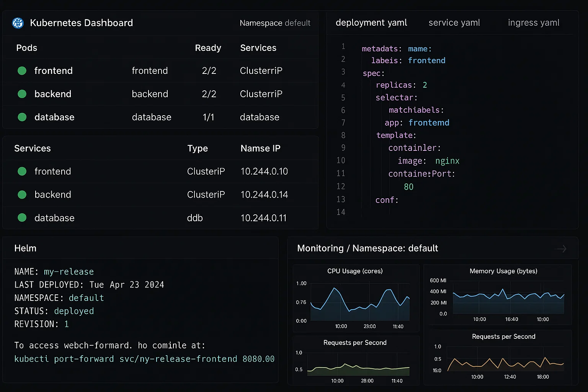Click the frontend service status dot
588x392 pixels.
22,171
